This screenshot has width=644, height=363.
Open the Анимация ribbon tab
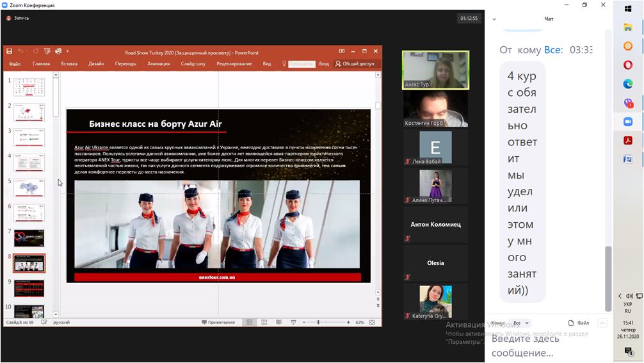point(159,63)
